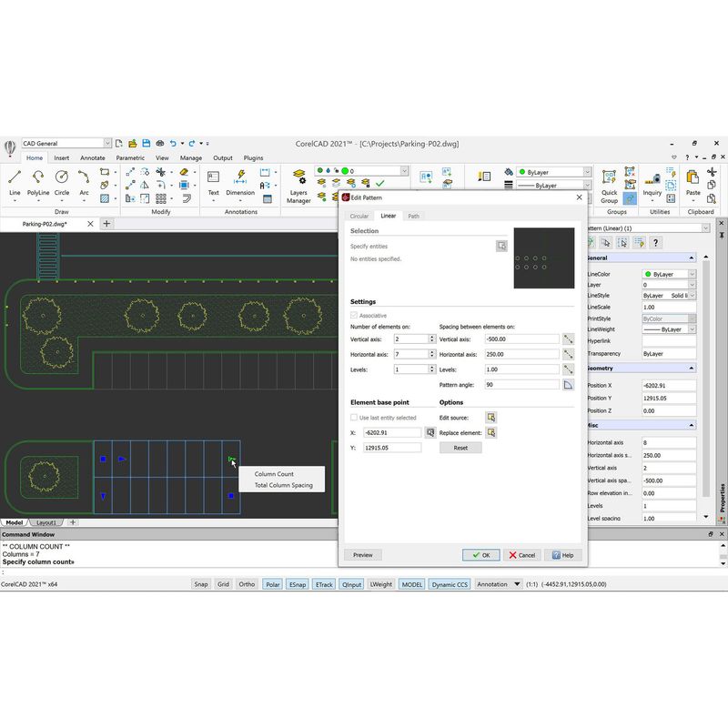Click the Preview button
The image size is (728, 728).
coord(362,555)
